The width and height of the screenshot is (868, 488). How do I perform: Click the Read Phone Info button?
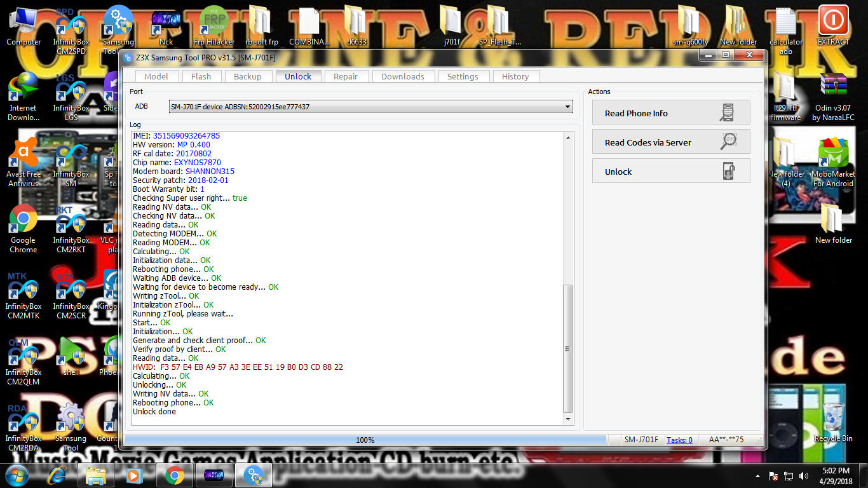[x=671, y=113]
